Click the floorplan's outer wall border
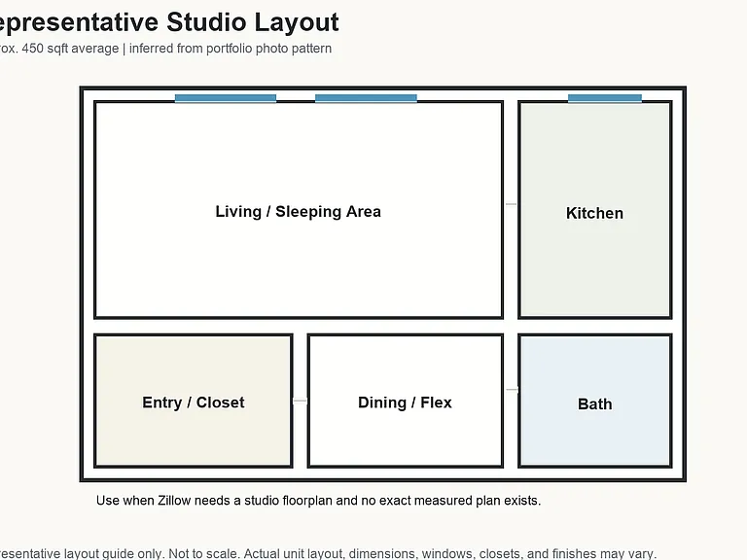Viewport: 747px width, 560px height. pos(82,284)
